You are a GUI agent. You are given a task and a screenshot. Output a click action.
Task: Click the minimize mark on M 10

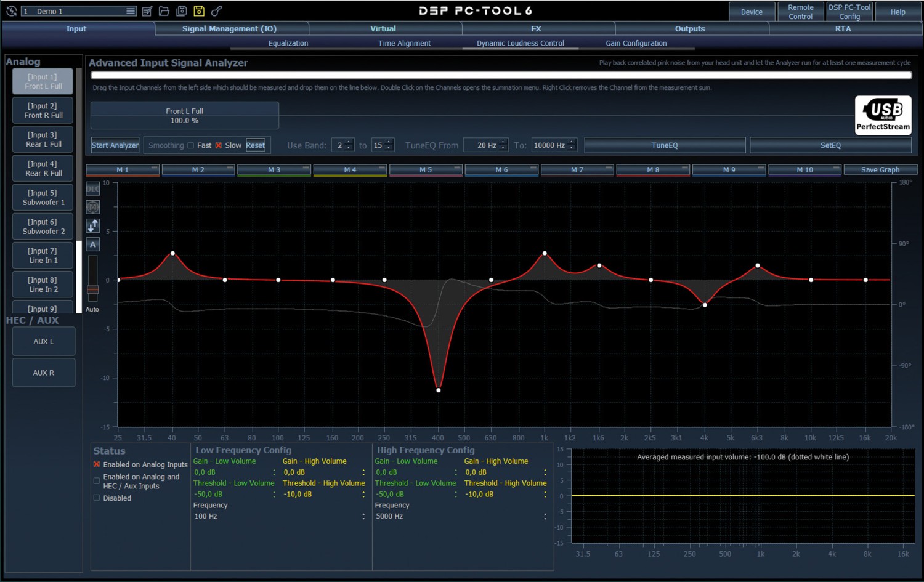(837, 168)
